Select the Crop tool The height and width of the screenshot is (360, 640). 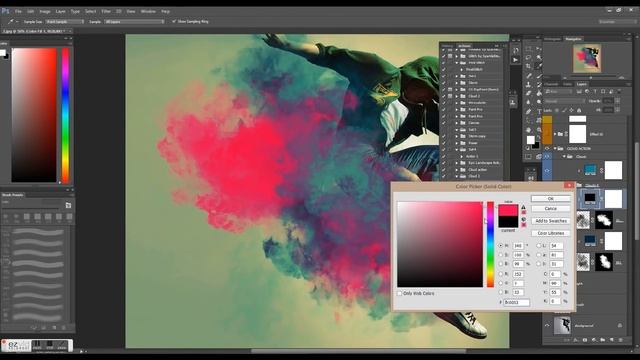(529, 67)
